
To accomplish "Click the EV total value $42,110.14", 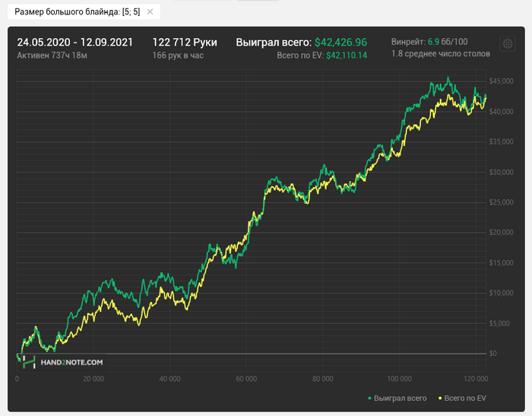I will 347,56.
